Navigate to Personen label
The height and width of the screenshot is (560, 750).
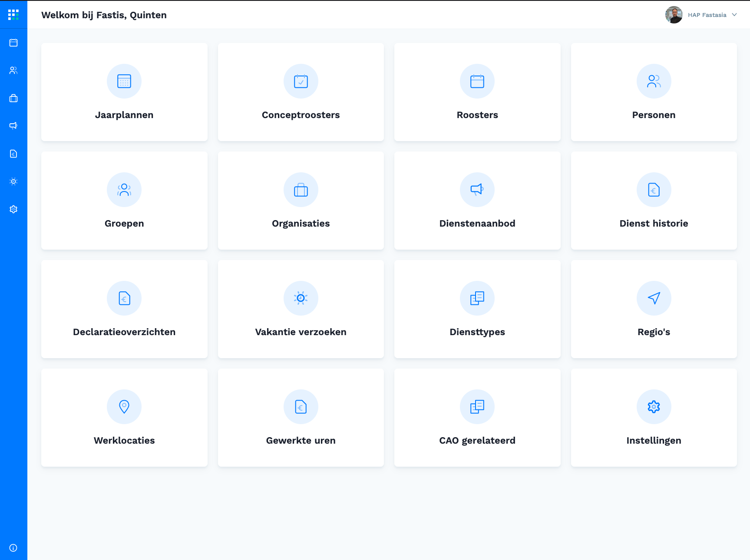point(654,115)
